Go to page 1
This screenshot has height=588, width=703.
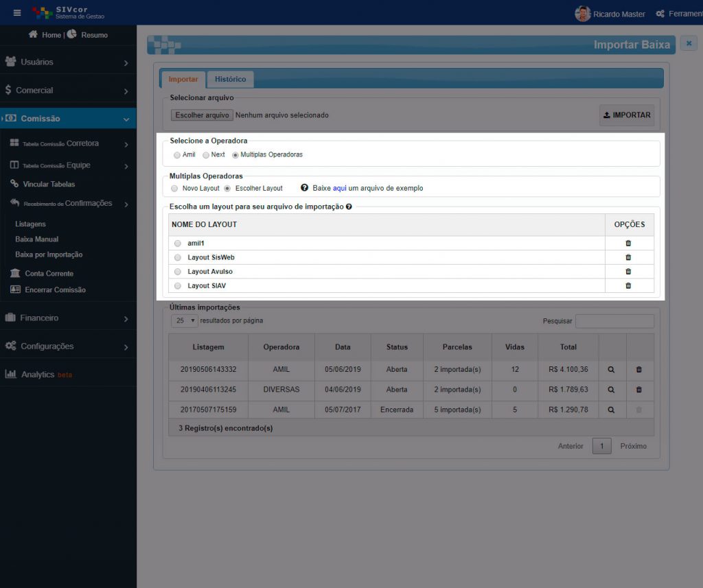pos(601,447)
